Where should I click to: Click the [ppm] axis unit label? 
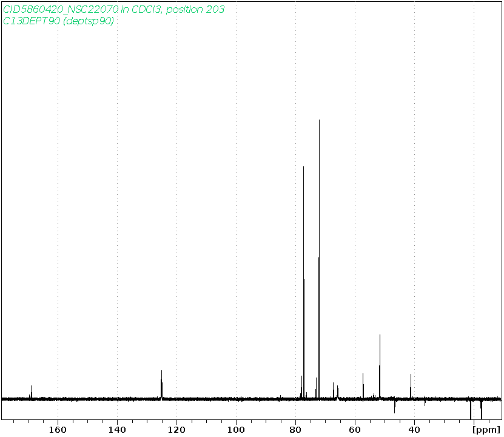(486, 430)
